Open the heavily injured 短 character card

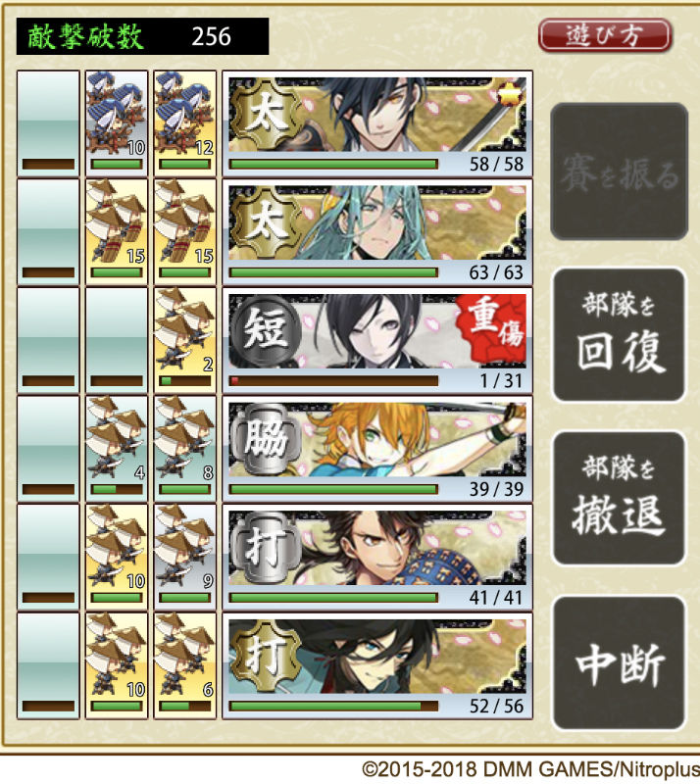[x=377, y=340]
